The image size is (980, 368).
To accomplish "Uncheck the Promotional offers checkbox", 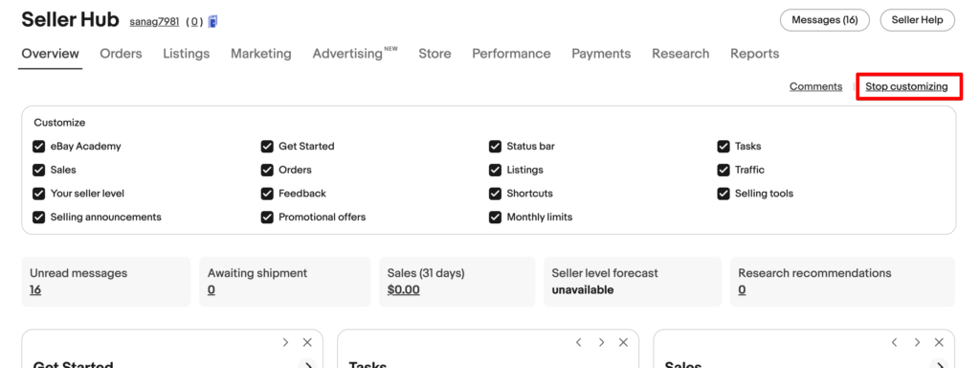I will (267, 218).
